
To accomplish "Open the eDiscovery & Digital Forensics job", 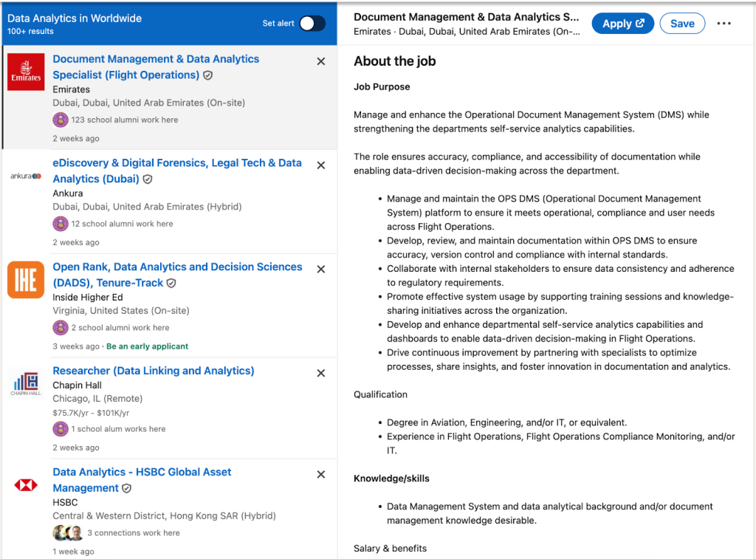I will pyautogui.click(x=176, y=163).
